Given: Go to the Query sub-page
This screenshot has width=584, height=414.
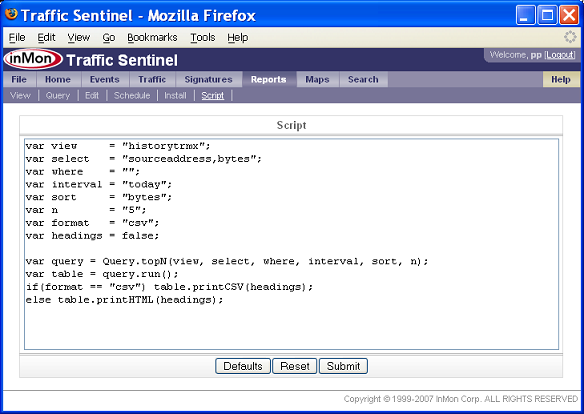Looking at the screenshot, I should pyautogui.click(x=58, y=96).
